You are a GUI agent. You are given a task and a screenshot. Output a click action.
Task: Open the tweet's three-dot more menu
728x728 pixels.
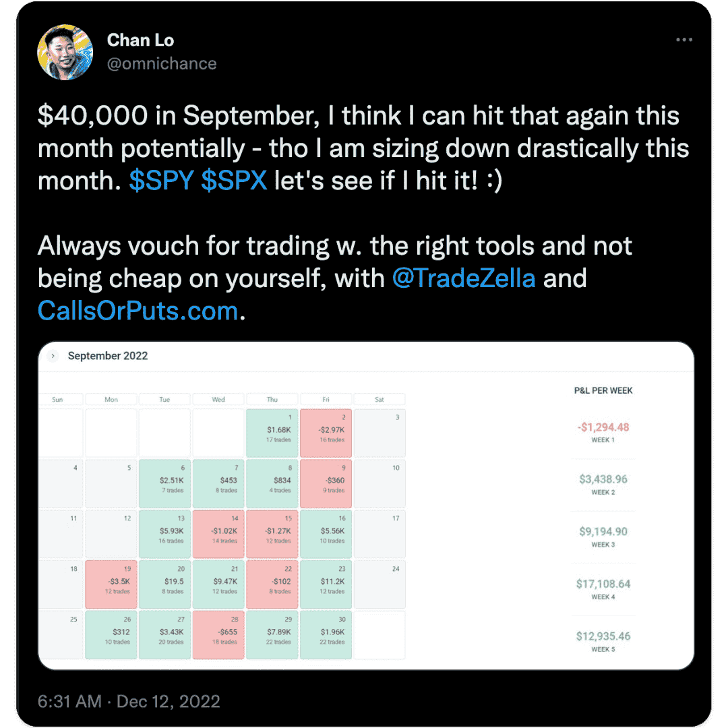click(x=684, y=40)
